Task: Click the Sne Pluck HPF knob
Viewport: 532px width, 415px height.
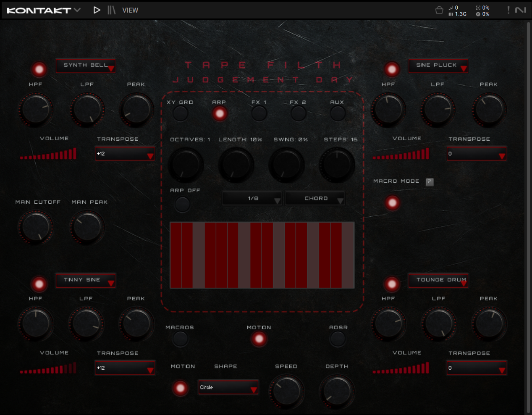Action: 388,110
